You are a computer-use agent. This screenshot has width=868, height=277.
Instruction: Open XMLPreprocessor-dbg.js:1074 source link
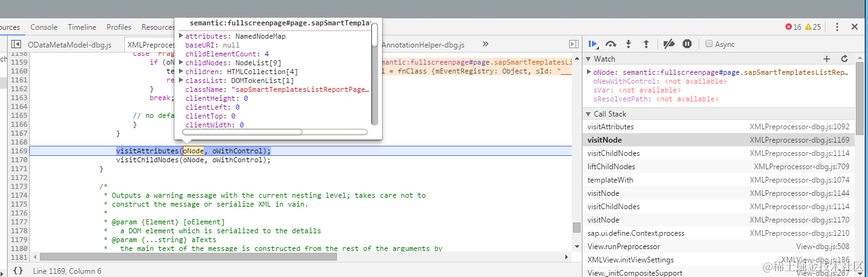pyautogui.click(x=799, y=180)
